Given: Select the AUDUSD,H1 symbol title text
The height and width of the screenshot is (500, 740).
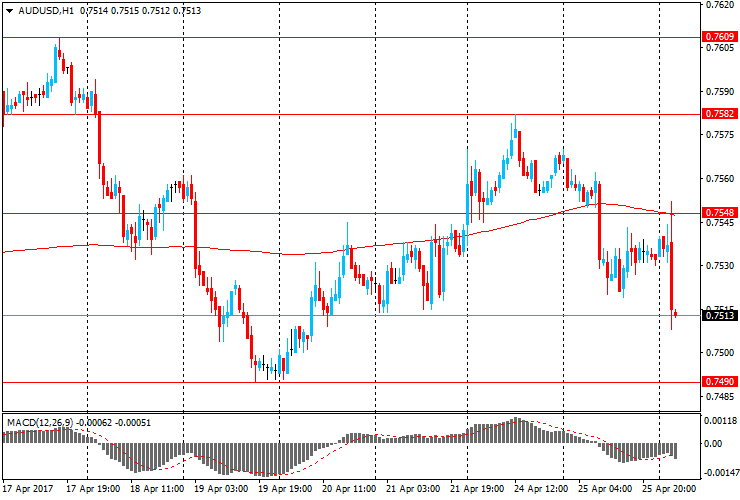Looking at the screenshot, I should [x=46, y=10].
